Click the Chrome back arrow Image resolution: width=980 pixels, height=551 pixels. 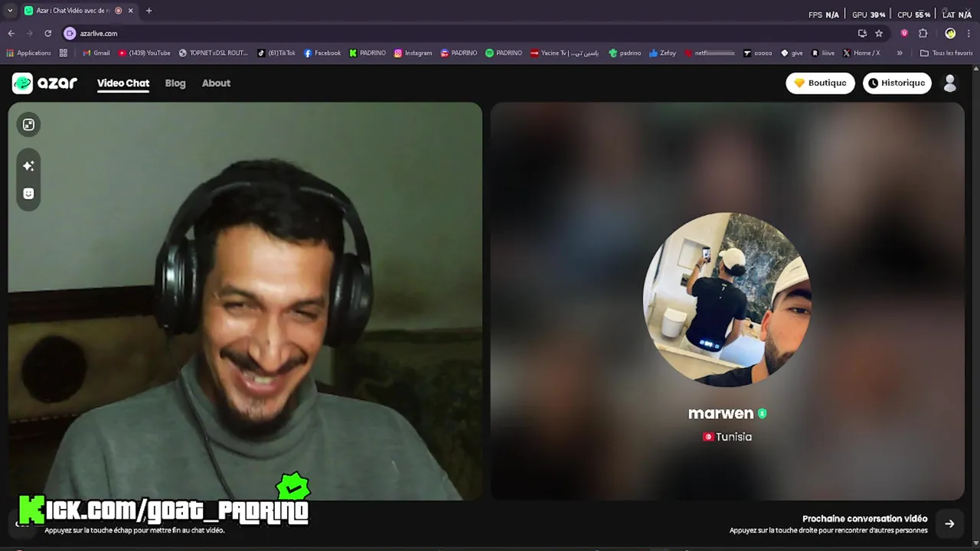point(11,33)
